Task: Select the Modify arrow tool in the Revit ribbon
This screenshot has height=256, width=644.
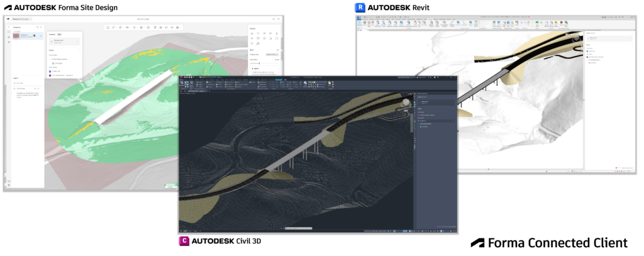Action: click(x=359, y=24)
